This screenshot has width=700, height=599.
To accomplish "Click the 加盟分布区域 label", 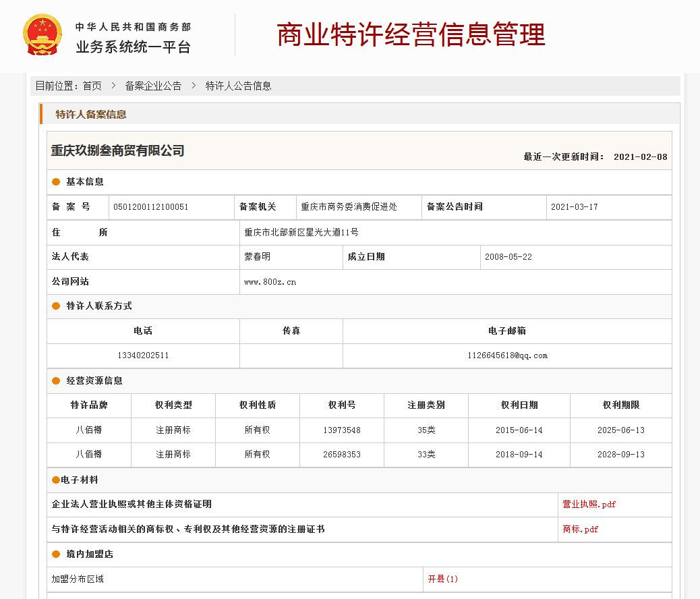I will point(78,579).
